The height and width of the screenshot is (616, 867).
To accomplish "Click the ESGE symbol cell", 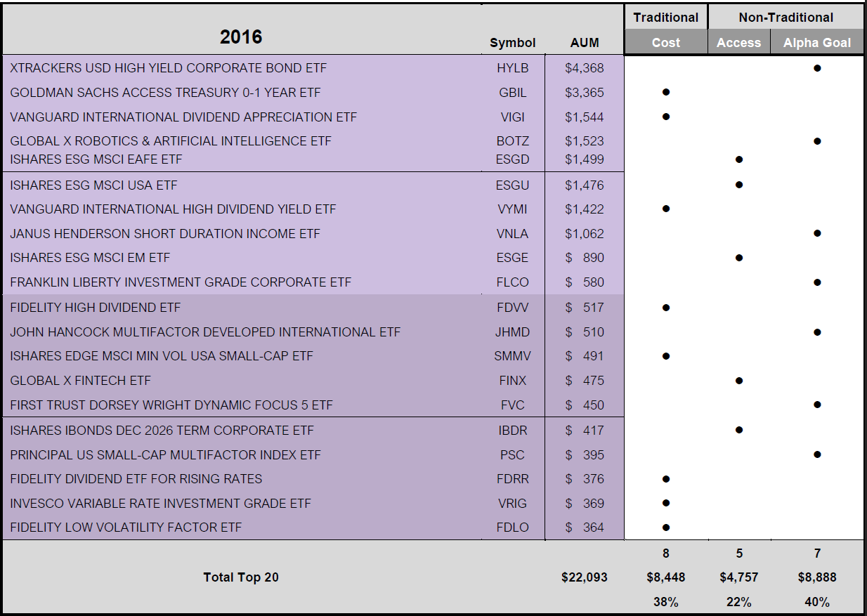I will click(x=512, y=258).
